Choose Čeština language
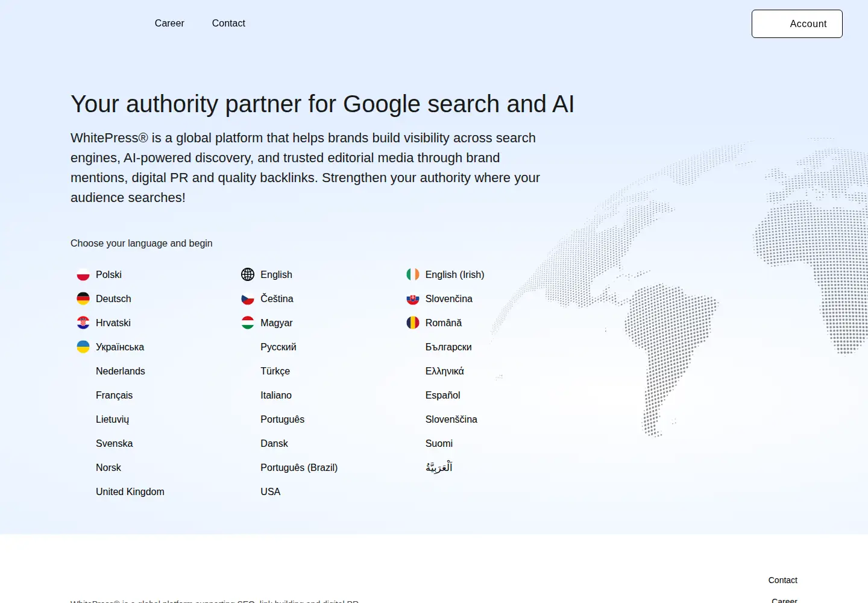Image resolution: width=868 pixels, height=603 pixels. [x=277, y=298]
